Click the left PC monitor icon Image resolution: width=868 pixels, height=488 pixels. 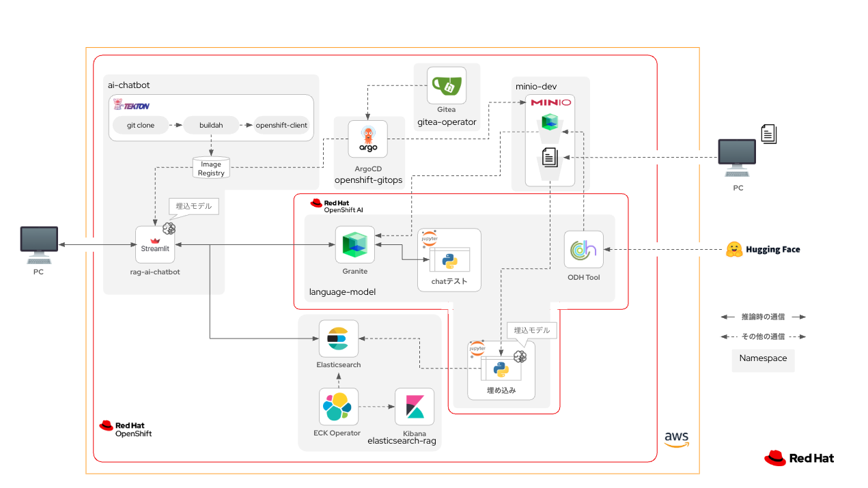click(39, 246)
